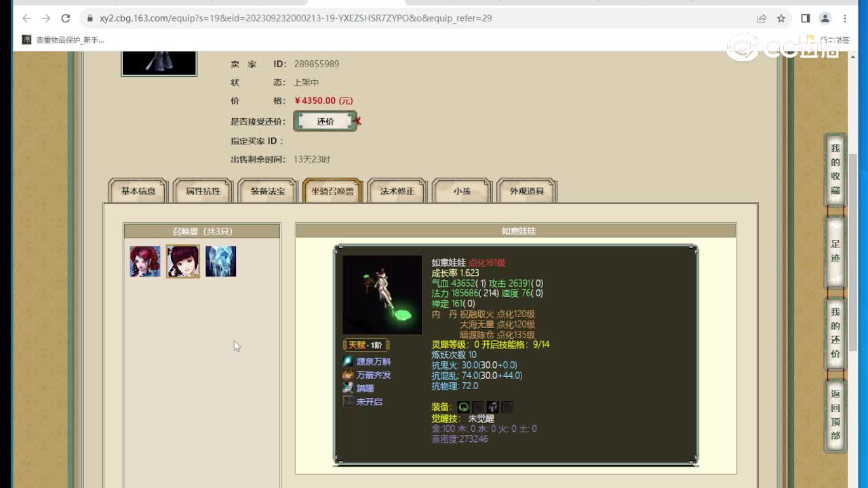Click the 蹒跚 skill icon
868x488 pixels.
(348, 388)
